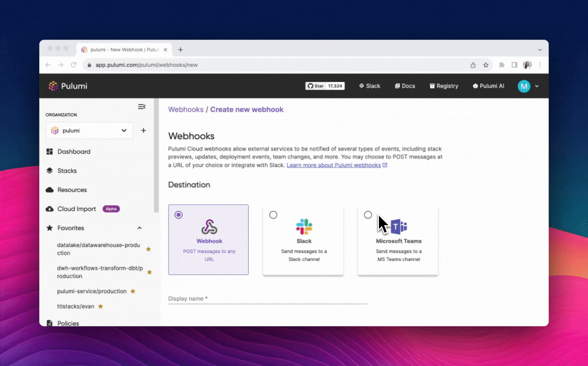Go back with the browser back arrow
Image resolution: width=588 pixels, height=366 pixels.
click(x=48, y=65)
